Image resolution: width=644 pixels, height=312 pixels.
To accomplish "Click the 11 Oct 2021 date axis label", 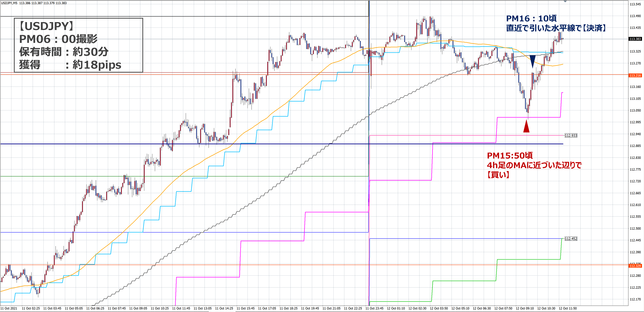I will point(9,308).
